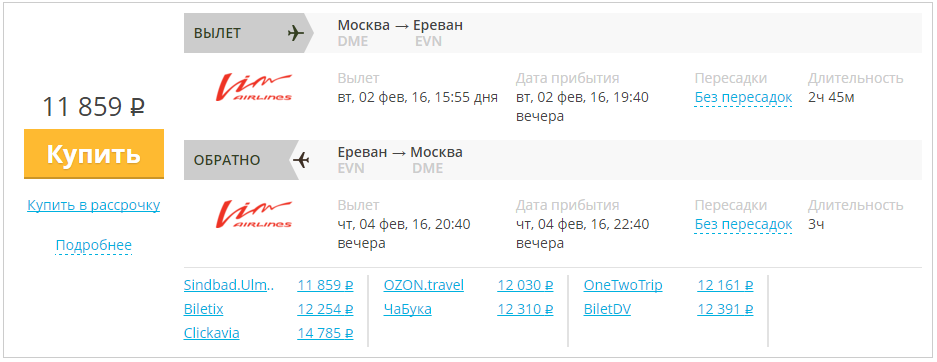Image resolution: width=937 pixels, height=362 pixels.
Task: Choose the Clickavia 14 785 ₽ price
Action: point(325,333)
